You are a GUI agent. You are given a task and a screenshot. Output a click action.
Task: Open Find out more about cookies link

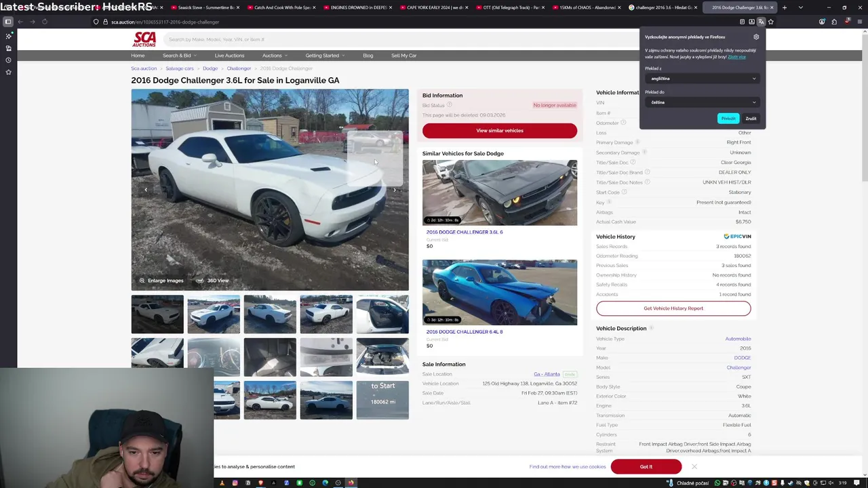click(568, 466)
